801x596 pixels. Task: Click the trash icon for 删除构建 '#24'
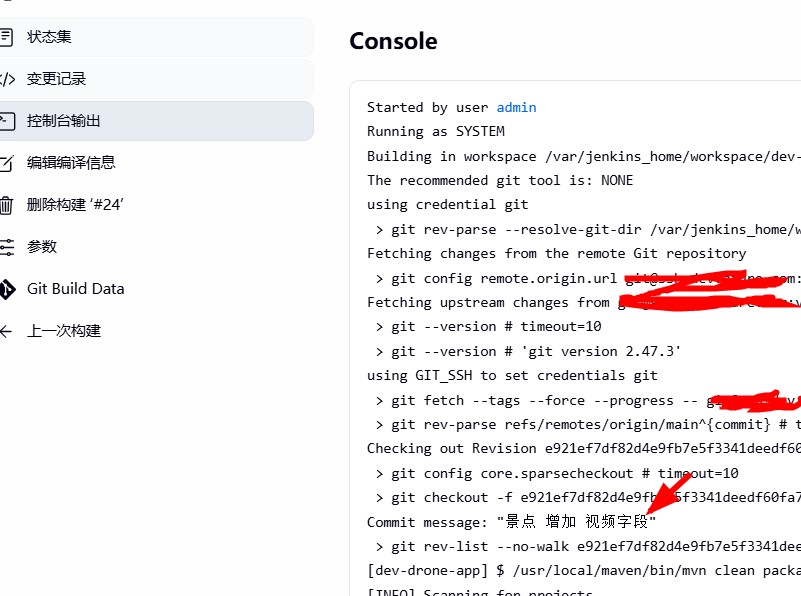[x=6, y=205]
